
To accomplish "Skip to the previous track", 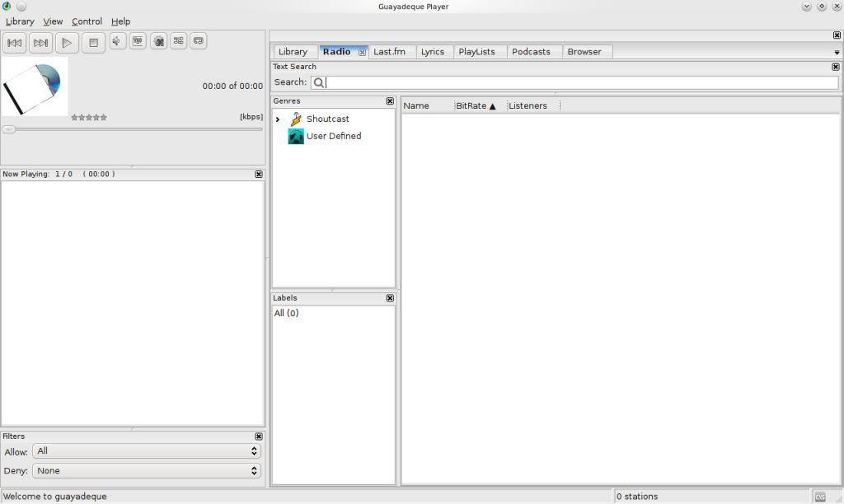I will tap(15, 42).
